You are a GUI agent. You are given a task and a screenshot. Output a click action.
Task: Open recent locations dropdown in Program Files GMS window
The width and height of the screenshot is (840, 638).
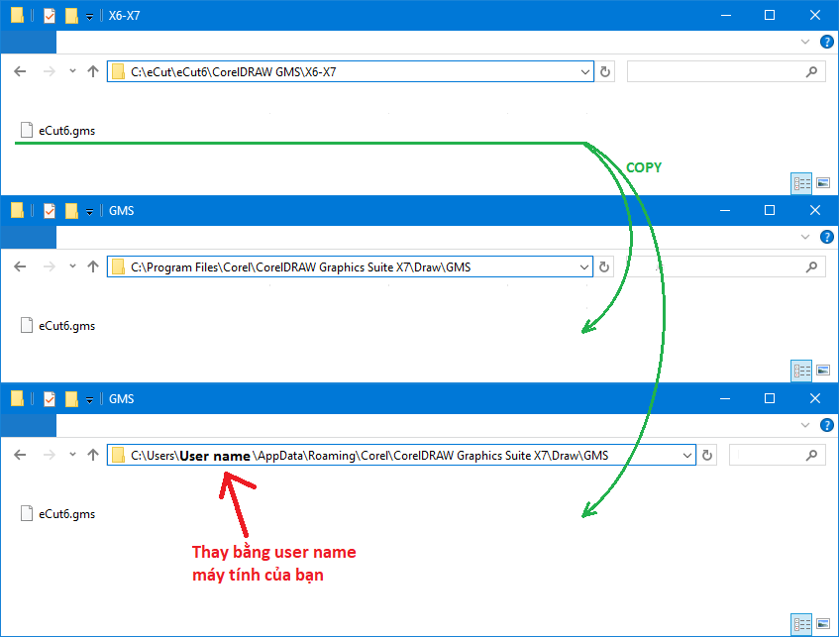click(x=72, y=266)
